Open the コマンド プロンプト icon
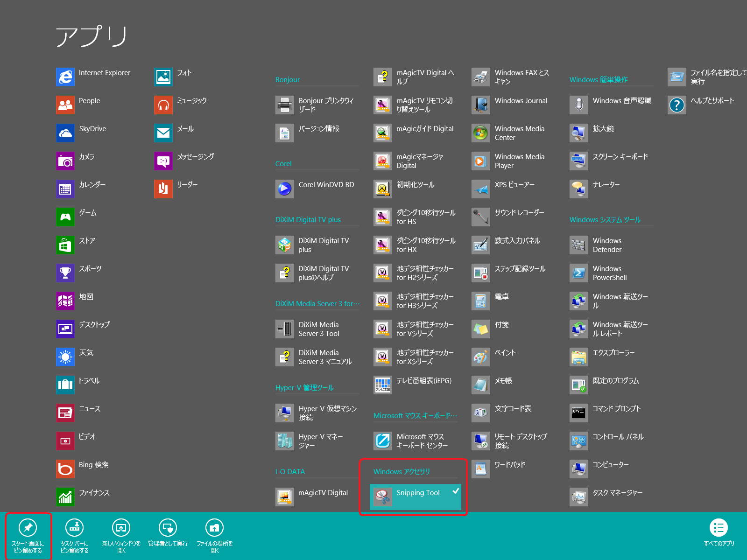The image size is (747, 560). click(x=578, y=413)
